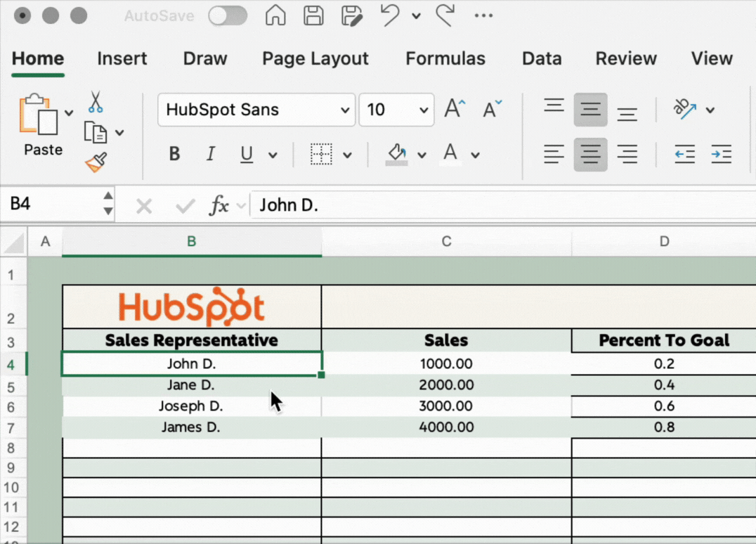The width and height of the screenshot is (756, 544).
Task: Click the Home icon in title bar
Action: [275, 15]
